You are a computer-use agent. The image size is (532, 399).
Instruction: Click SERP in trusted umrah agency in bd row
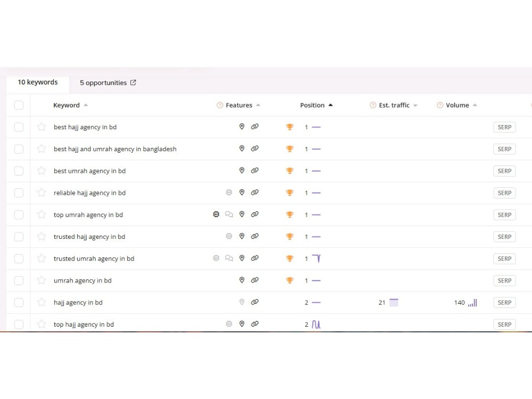(504, 259)
